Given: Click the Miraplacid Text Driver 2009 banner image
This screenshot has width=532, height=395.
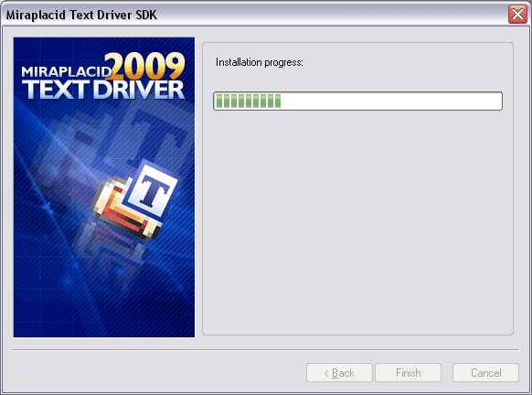Looking at the screenshot, I should 104,187.
